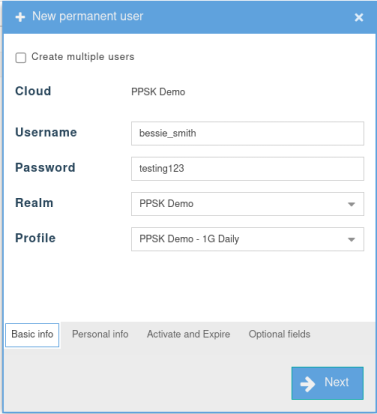Switch to the Personal info tab

click(100, 334)
